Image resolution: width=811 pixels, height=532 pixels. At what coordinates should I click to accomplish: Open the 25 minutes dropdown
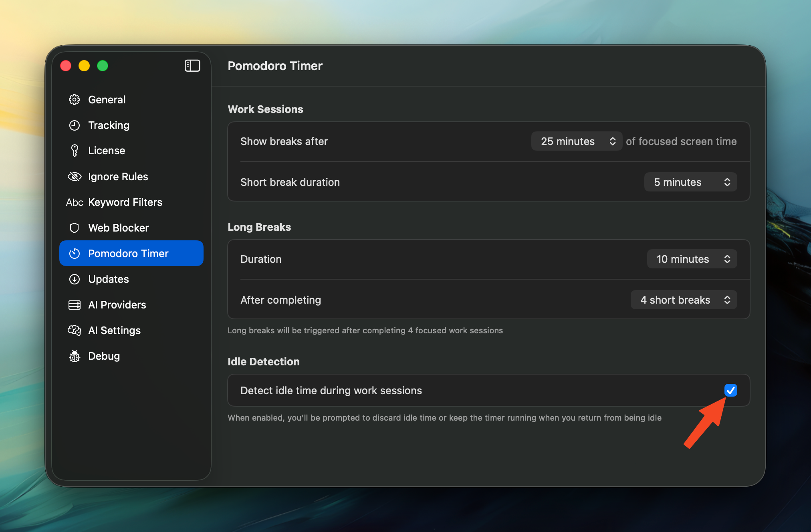pyautogui.click(x=576, y=141)
